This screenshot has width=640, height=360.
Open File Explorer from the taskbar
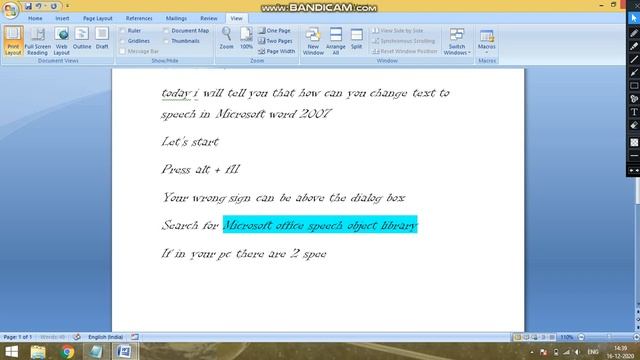click(x=38, y=351)
